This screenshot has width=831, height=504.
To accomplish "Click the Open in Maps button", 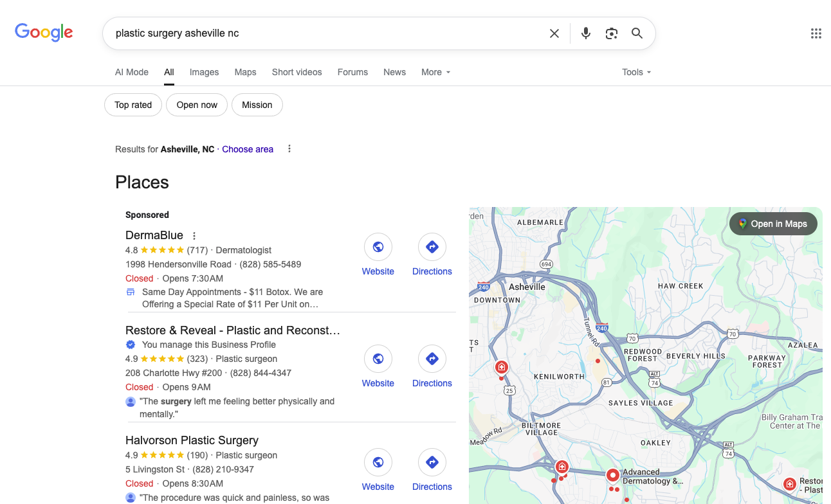I will [x=772, y=224].
